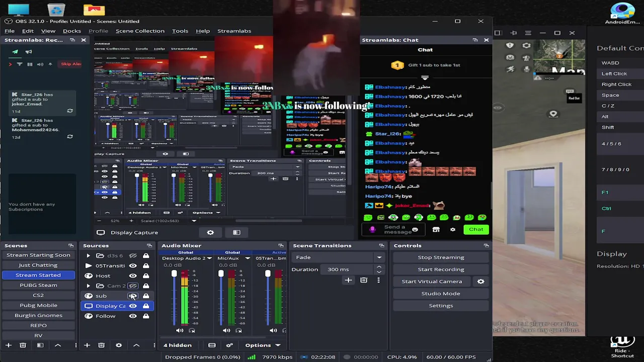
Task: Open Display Capture properties gear in preview toolbar
Action: coord(210,232)
